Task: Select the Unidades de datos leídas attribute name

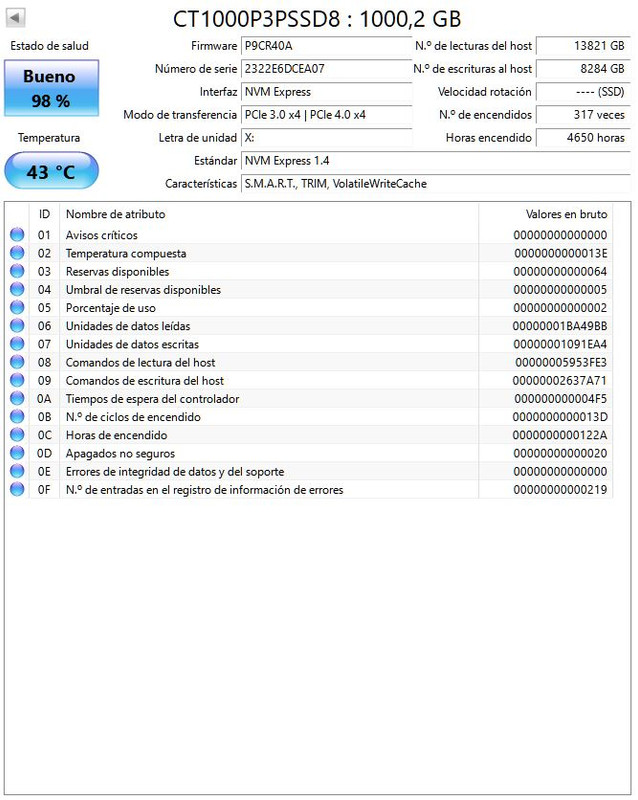Action: [128, 326]
